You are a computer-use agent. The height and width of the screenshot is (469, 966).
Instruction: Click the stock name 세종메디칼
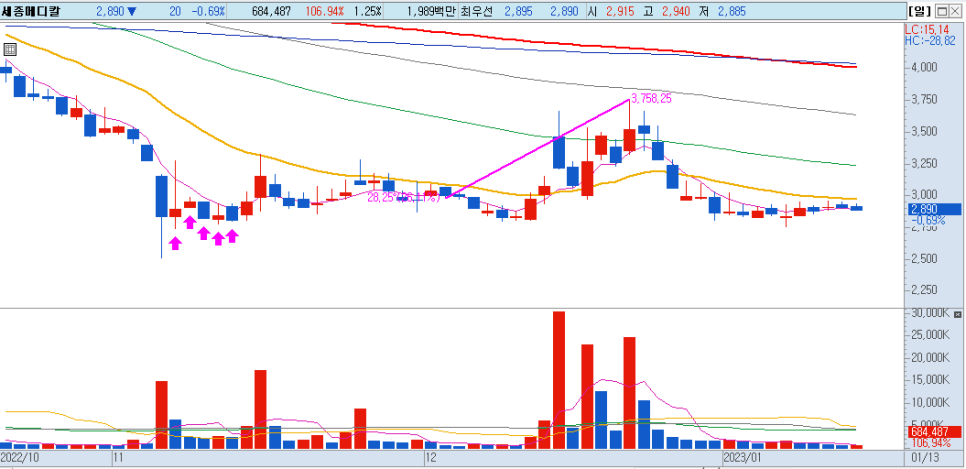click(x=31, y=11)
